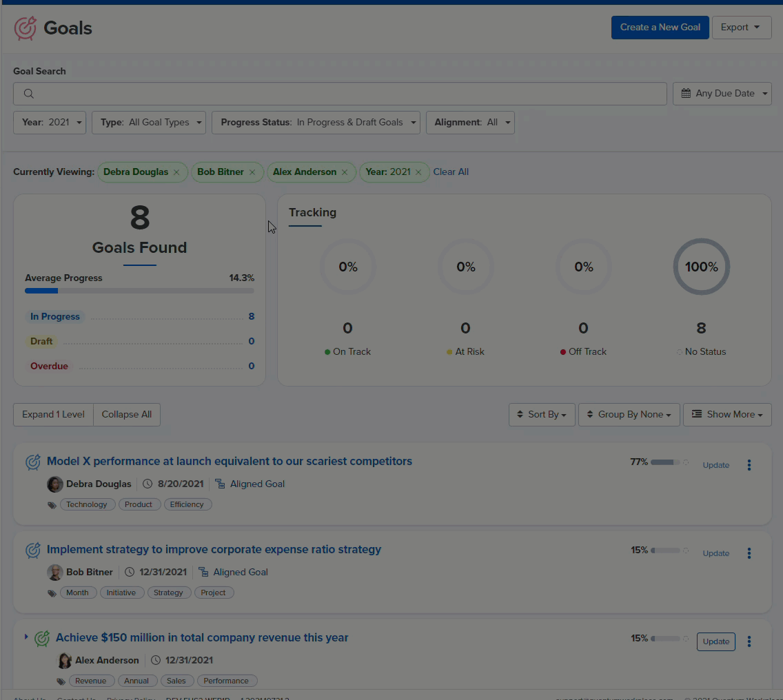Click the 77% goal progress bar
Screen dimensions: 783x700
pos(665,462)
